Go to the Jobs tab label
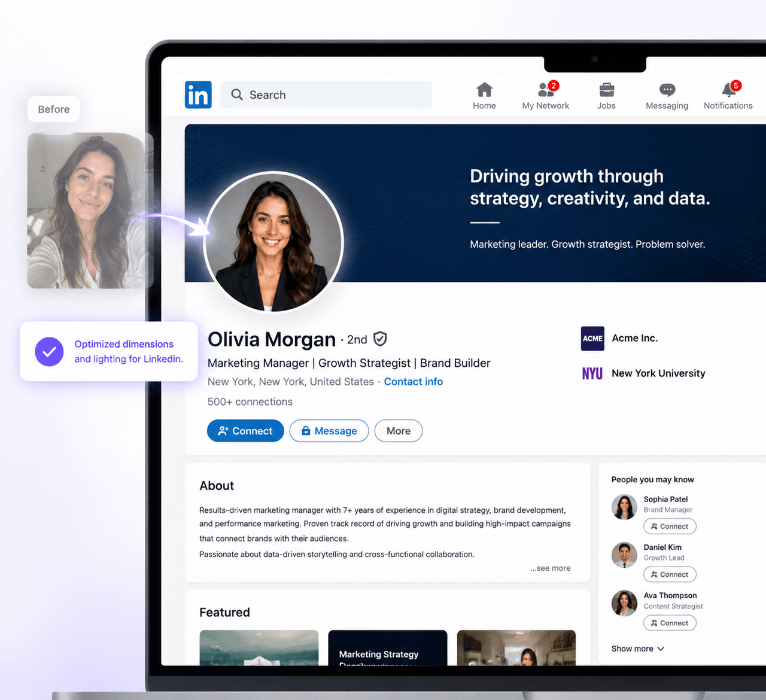The height and width of the screenshot is (700, 766). (606, 105)
